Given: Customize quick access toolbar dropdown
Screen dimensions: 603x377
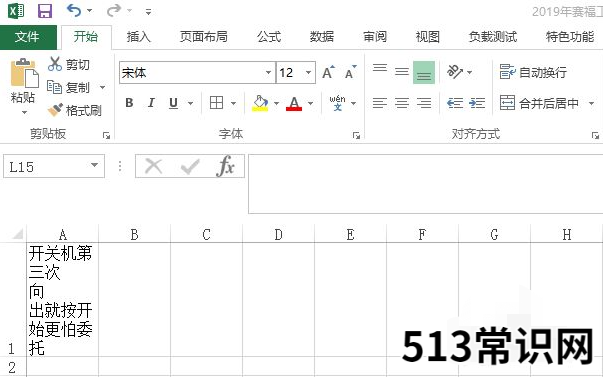Looking at the screenshot, I should point(148,12).
